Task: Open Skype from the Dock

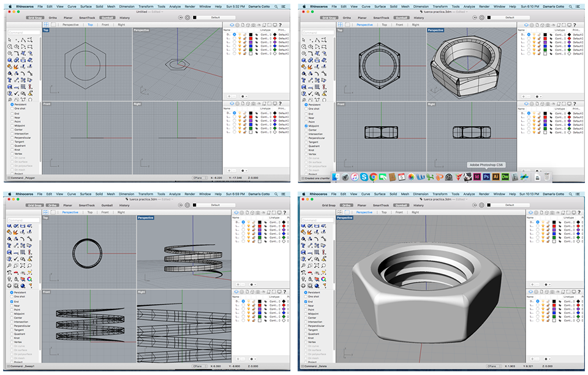Action: click(364, 177)
